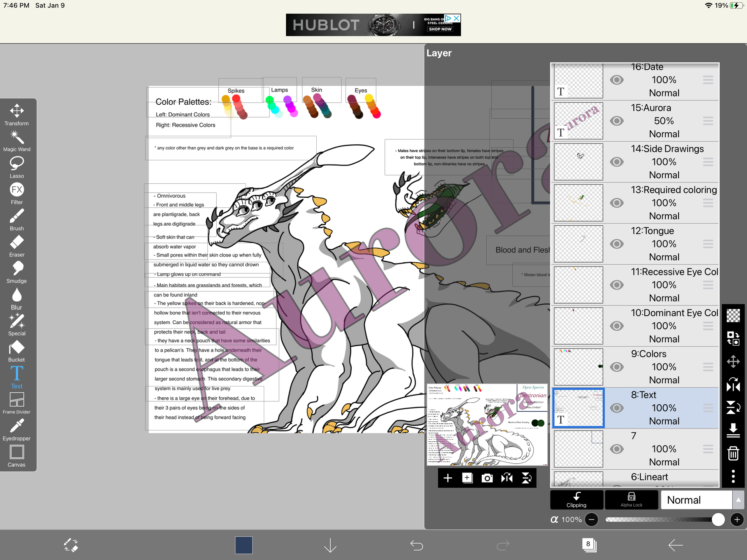Tap the checkerboard transparency icon
The image size is (747, 560).
click(x=733, y=316)
